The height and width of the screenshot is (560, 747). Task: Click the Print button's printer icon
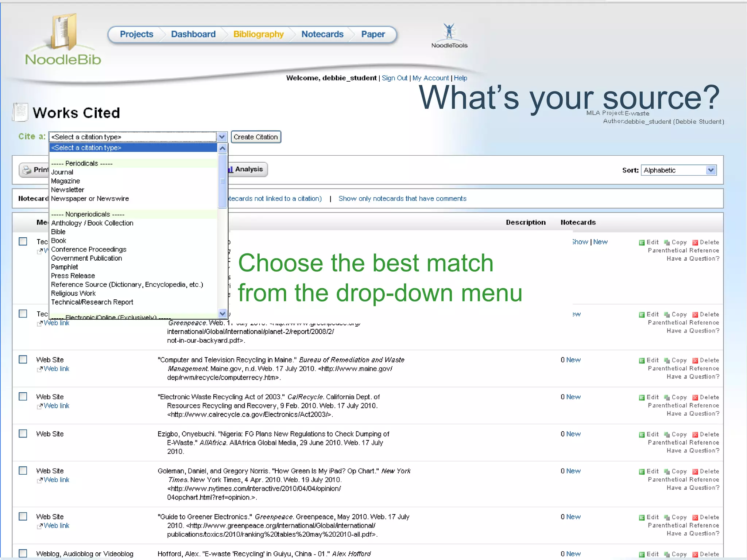[x=27, y=170]
